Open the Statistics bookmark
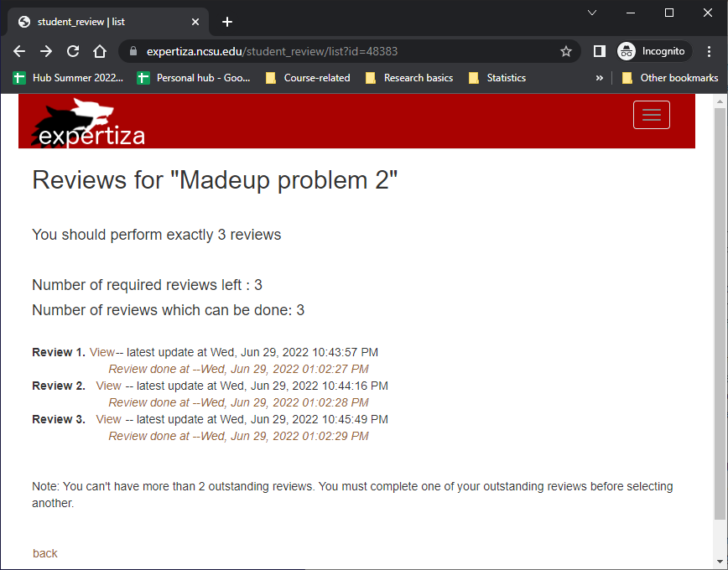 coord(497,77)
